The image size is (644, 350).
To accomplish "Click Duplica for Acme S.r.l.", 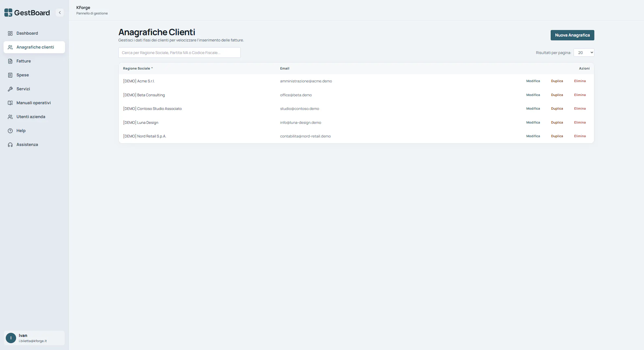I will pyautogui.click(x=557, y=81).
